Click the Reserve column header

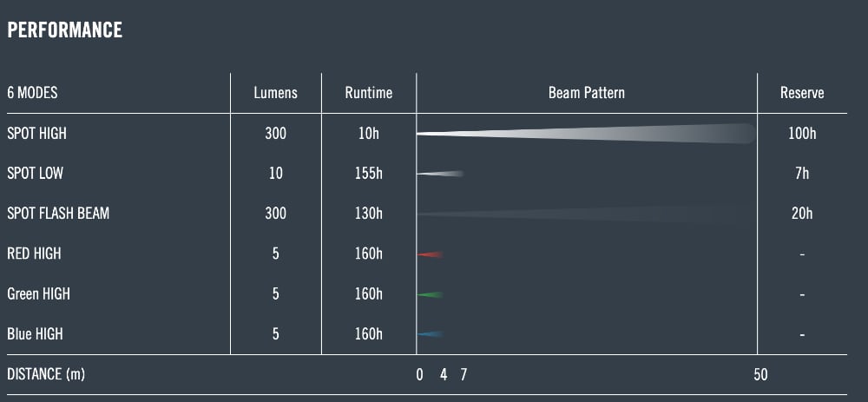pos(802,93)
